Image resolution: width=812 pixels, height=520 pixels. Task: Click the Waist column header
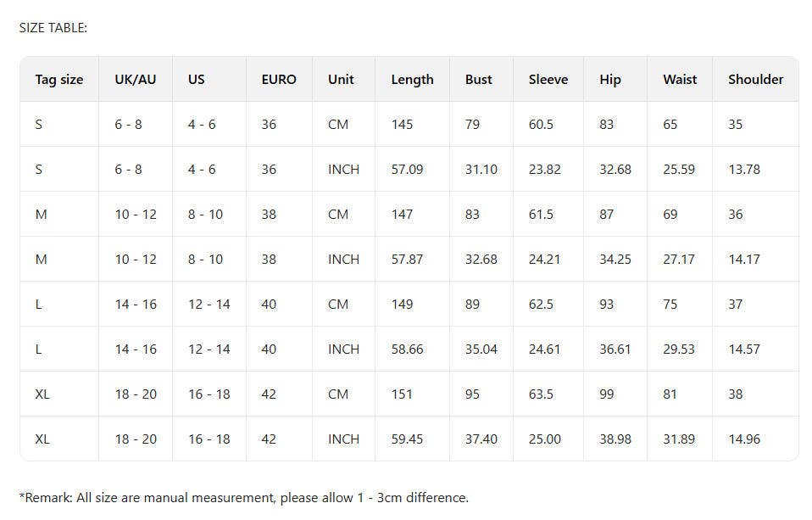tap(680, 80)
